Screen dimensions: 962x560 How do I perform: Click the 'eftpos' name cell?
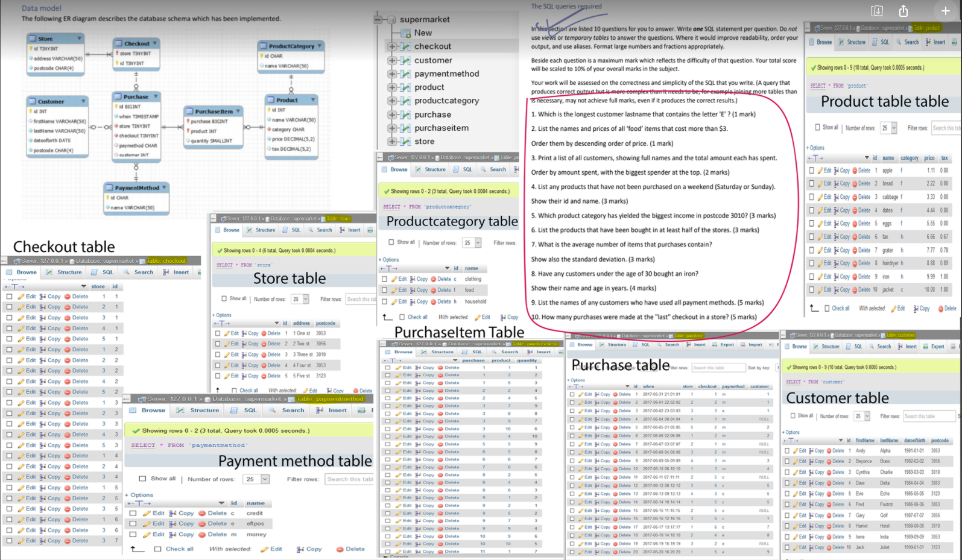click(x=255, y=524)
